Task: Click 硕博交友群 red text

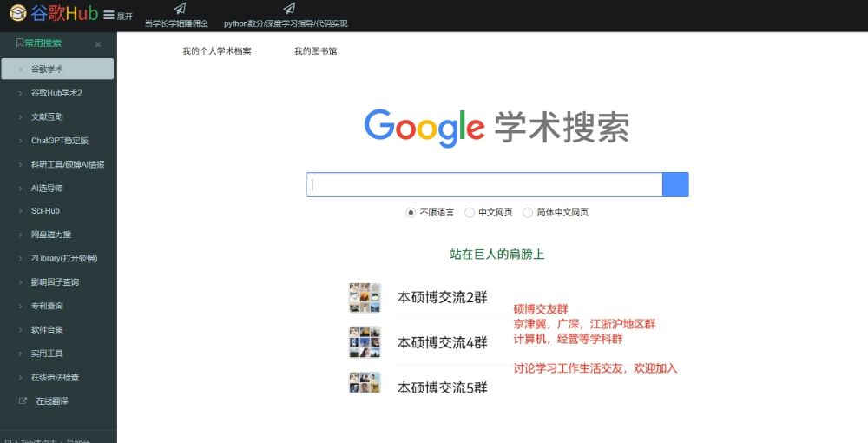Action: (541, 309)
